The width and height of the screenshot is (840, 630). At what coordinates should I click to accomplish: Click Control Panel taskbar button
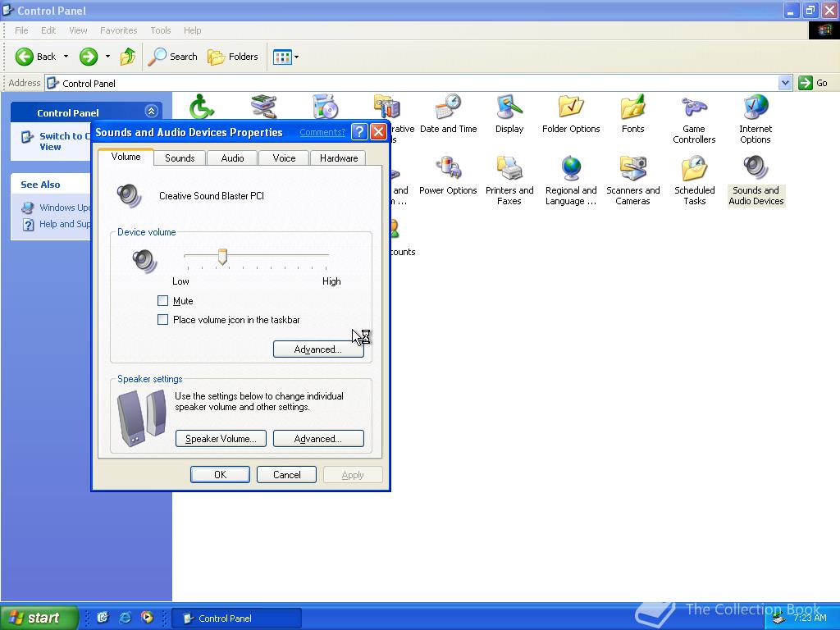pos(237,619)
